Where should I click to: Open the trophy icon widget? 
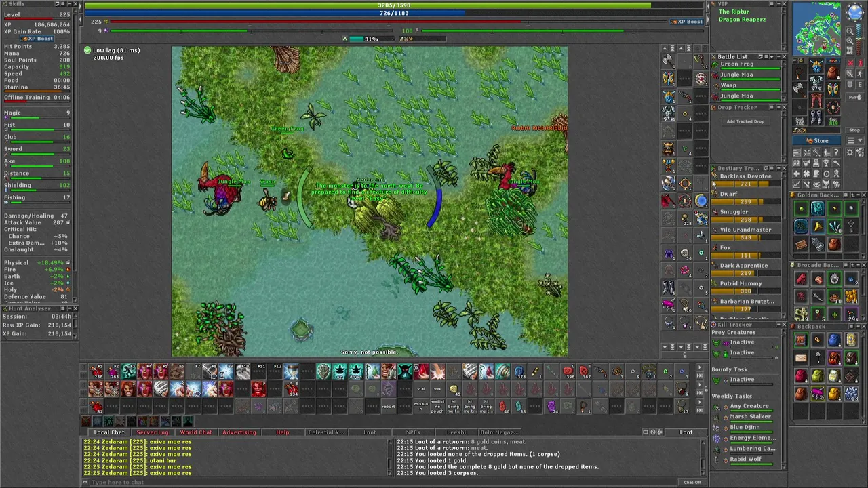tap(826, 163)
